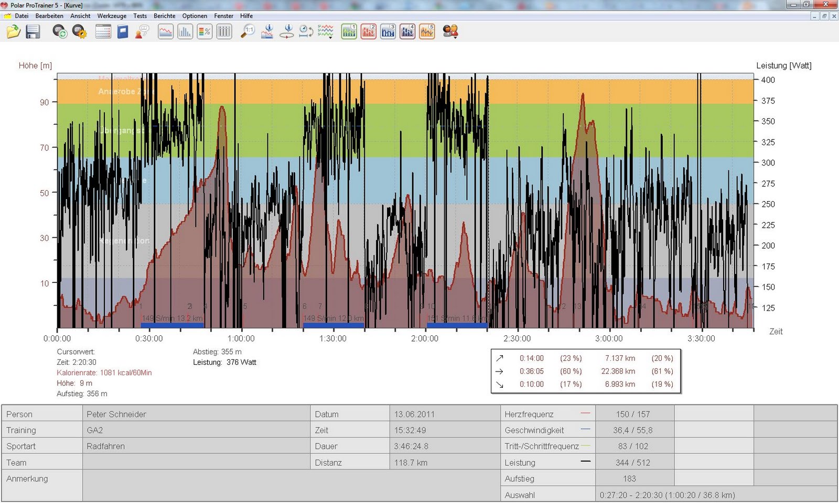The width and height of the screenshot is (839, 504).
Task: Save the exercise with the floppy disk icon
Action: coord(33,32)
